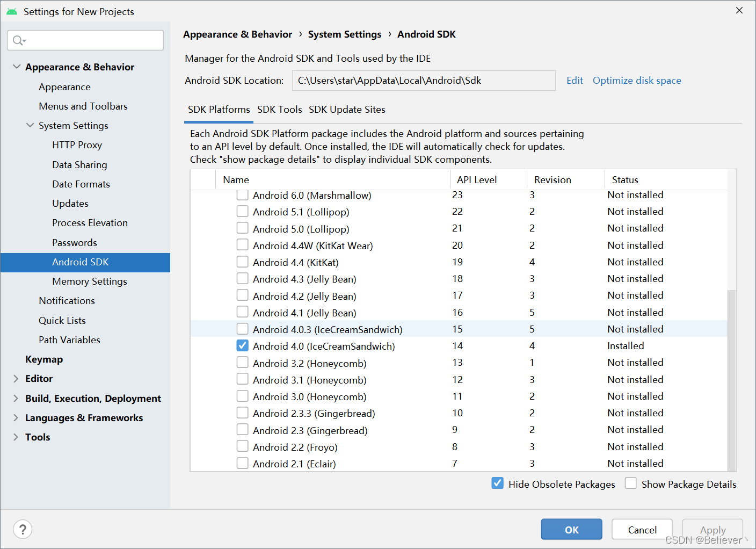Viewport: 756px width, 549px height.
Task: Collapse the Appearance & Behavior tree section
Action: click(17, 67)
